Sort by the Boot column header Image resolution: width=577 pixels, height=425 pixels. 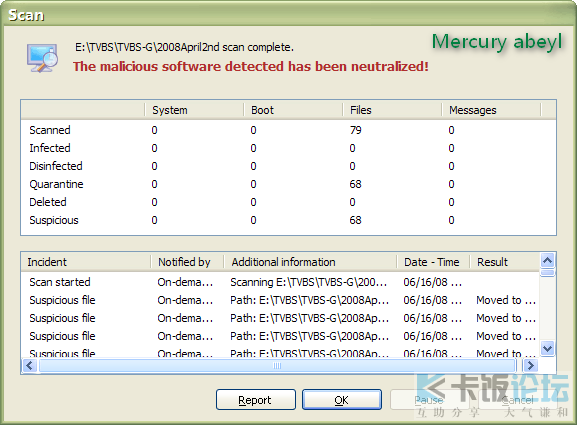coord(293,110)
